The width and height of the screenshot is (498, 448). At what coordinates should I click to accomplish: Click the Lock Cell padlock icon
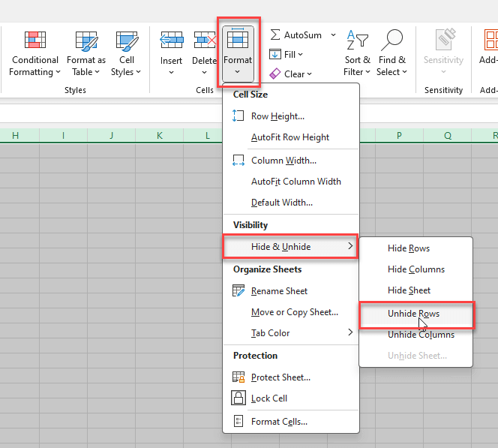point(238,398)
